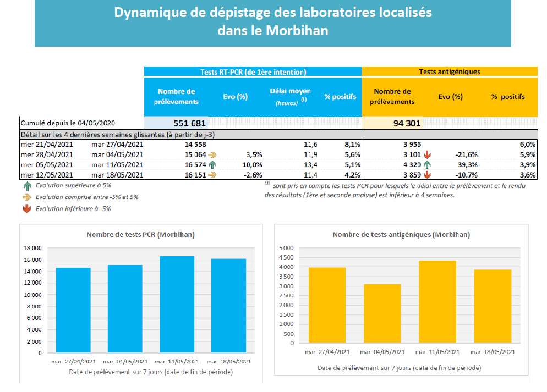Click the 'Nombre de tests PCR (Morbihan)' chart title

(140, 235)
